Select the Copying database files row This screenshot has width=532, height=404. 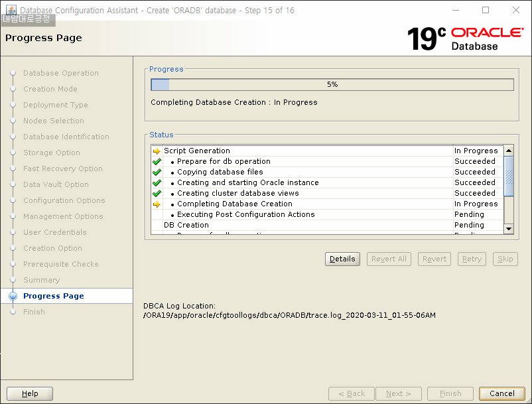(327, 172)
